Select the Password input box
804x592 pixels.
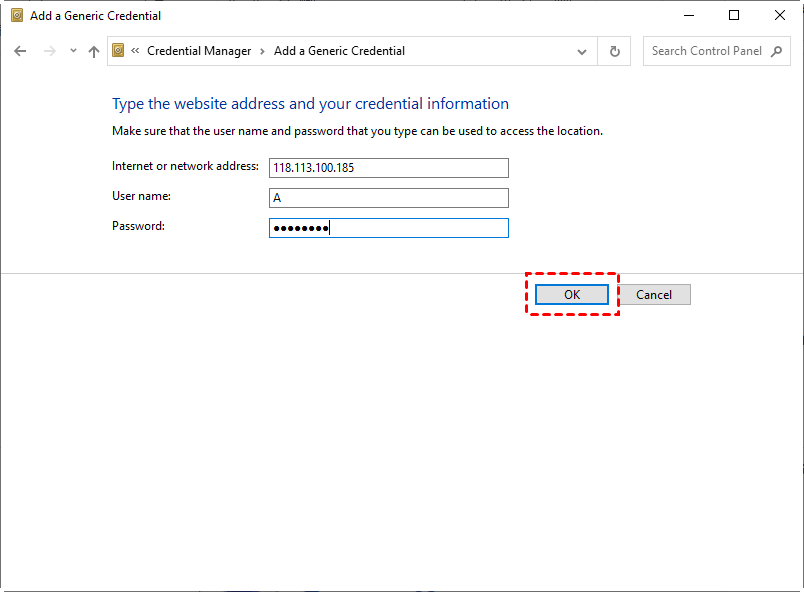388,228
